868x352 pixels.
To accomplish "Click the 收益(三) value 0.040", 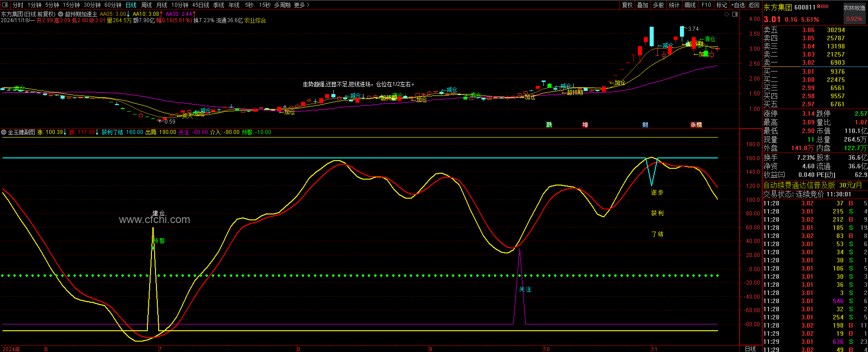I will point(807,175).
